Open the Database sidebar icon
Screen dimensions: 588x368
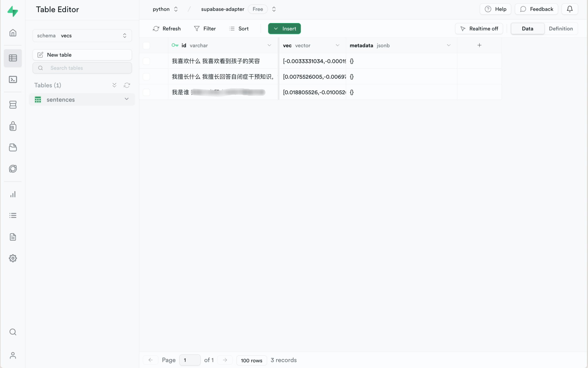click(x=13, y=105)
